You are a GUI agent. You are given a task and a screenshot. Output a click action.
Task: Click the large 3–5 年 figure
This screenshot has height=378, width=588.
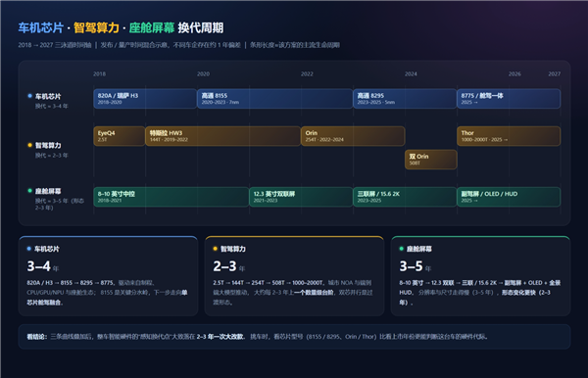click(x=416, y=266)
